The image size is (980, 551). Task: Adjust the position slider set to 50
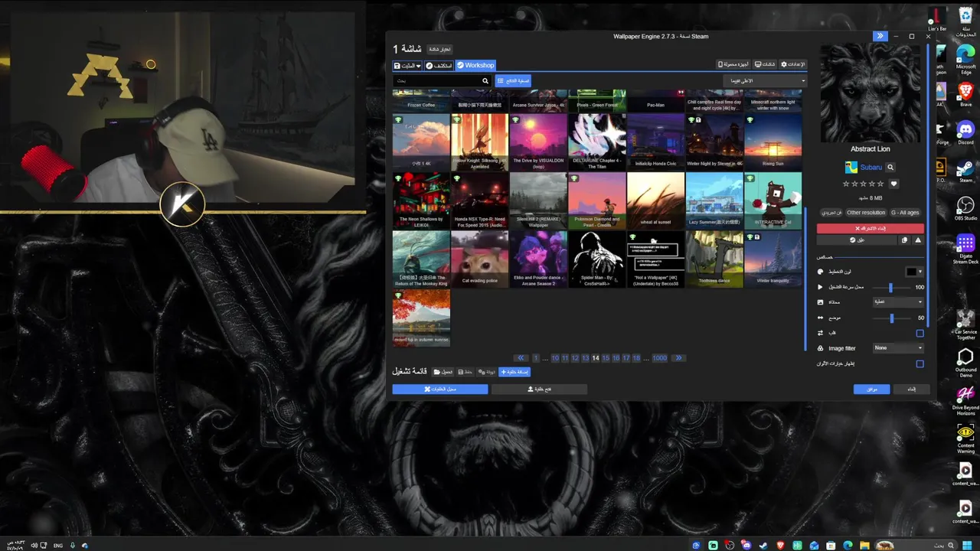pos(892,318)
